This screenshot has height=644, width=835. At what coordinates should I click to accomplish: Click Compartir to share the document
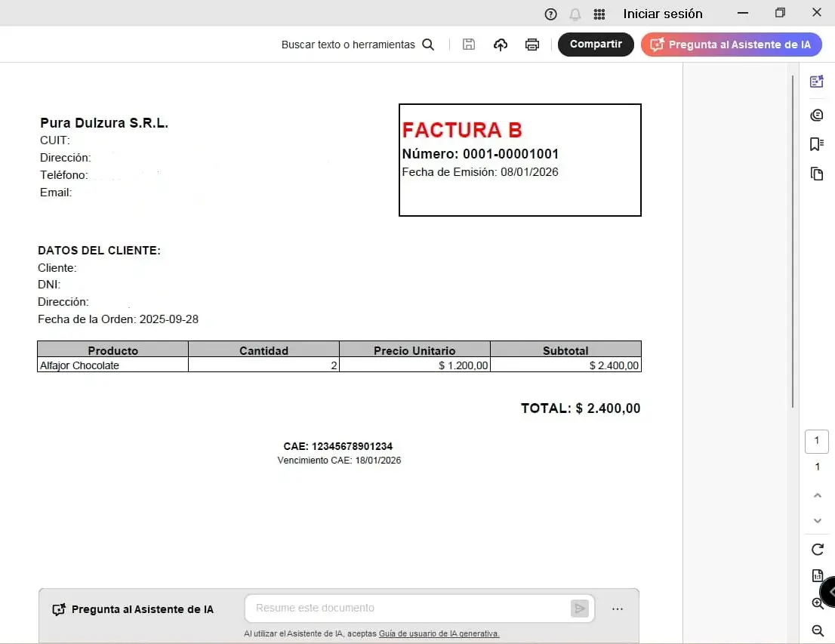(596, 44)
